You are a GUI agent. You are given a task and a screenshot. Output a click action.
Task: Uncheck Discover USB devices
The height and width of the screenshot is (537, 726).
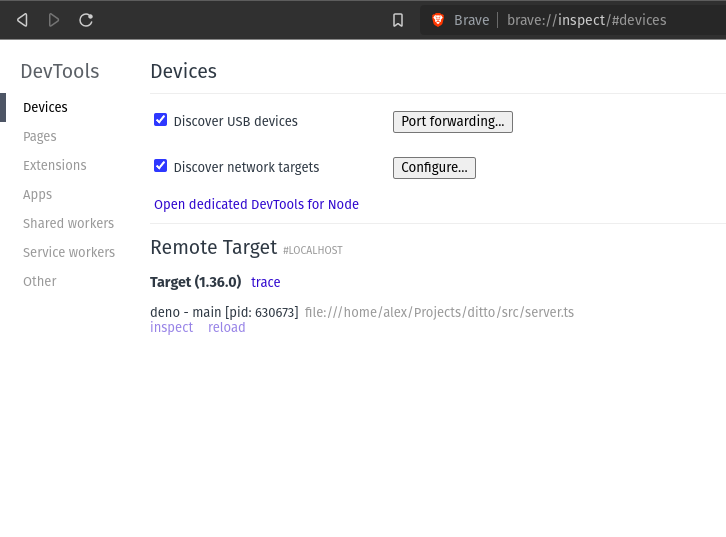coord(160,120)
